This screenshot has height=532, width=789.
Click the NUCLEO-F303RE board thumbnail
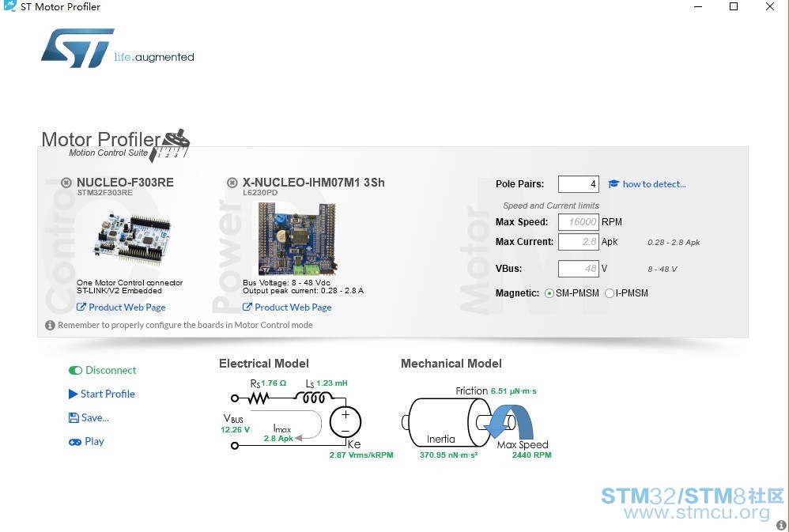point(131,239)
